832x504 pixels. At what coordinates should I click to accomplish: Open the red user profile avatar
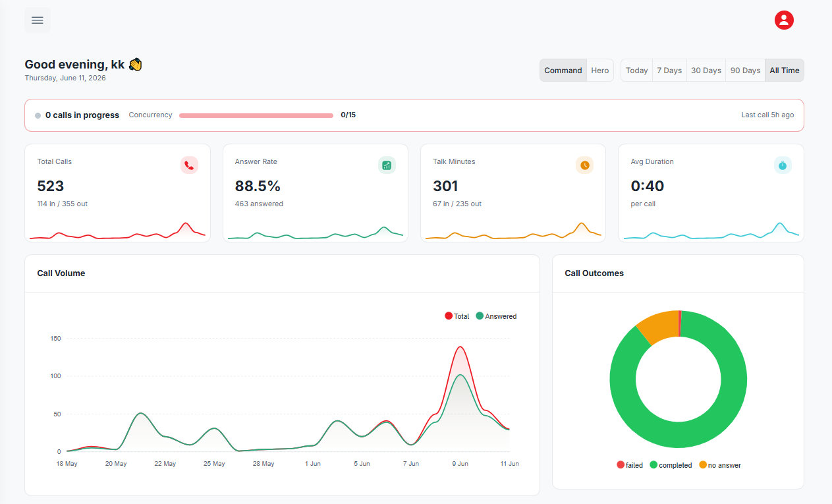click(x=784, y=20)
